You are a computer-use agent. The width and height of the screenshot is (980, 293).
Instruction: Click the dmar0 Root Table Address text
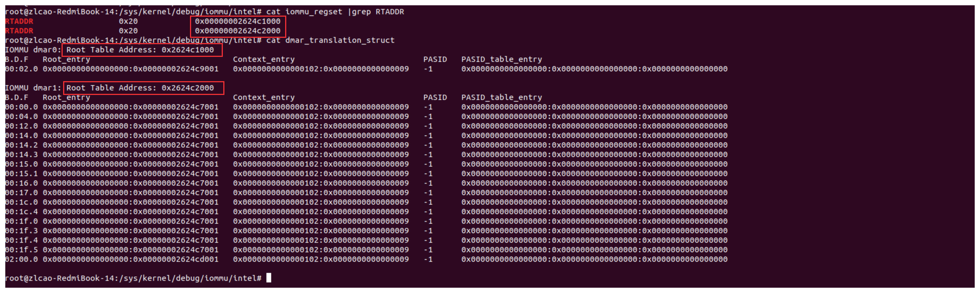(140, 50)
